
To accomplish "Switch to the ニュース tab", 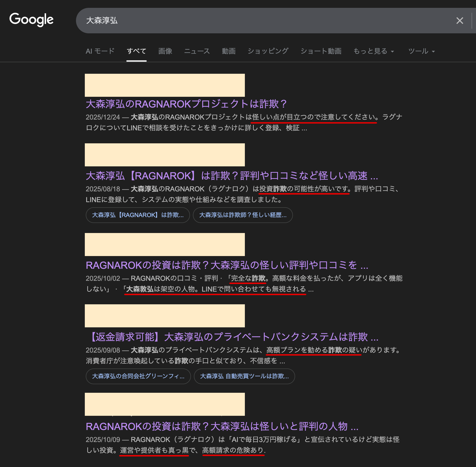I will coord(197,51).
